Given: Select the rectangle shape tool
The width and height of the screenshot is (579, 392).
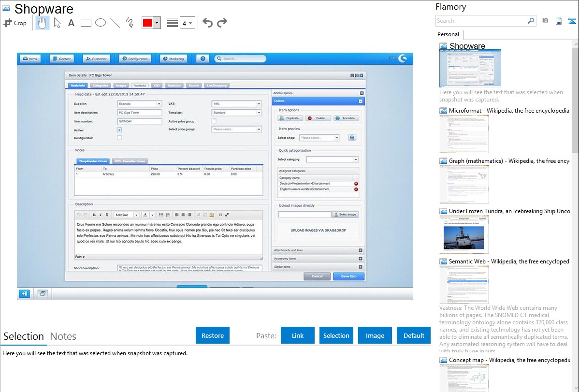Looking at the screenshot, I should pyautogui.click(x=86, y=23).
